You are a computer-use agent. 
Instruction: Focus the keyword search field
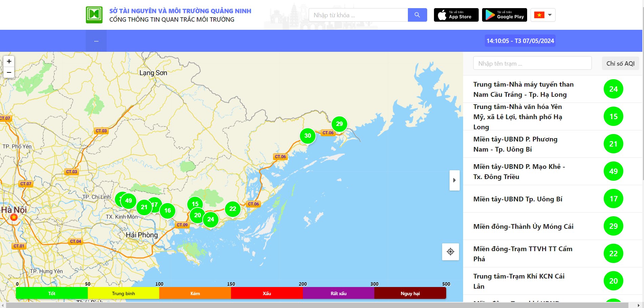(358, 15)
